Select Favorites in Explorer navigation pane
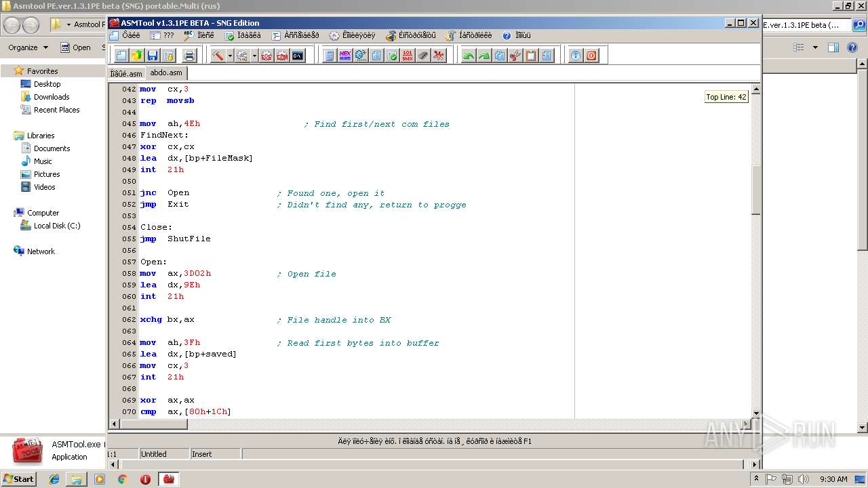Screen dimensions: 868x488 coord(36,70)
